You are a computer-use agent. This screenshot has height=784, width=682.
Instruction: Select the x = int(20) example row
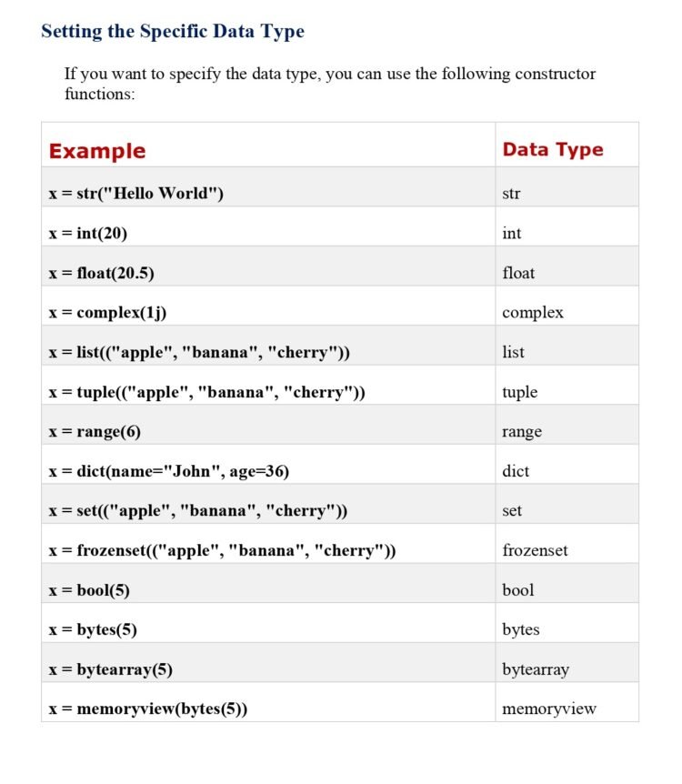pyautogui.click(x=88, y=233)
